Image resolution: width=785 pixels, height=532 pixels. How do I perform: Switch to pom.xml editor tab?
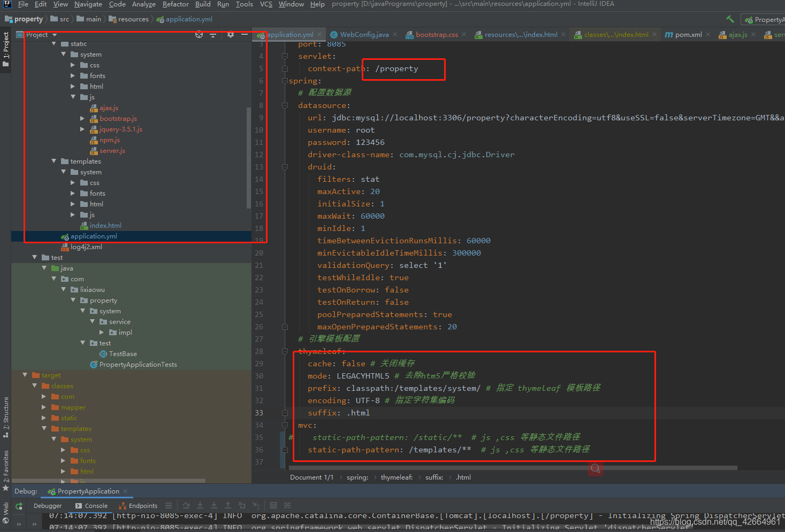(x=688, y=35)
